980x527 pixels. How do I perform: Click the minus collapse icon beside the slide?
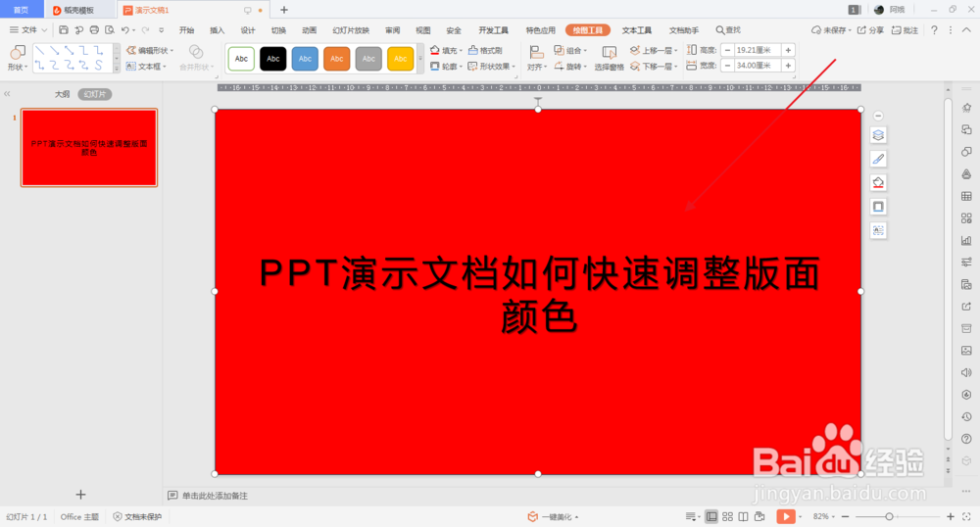pyautogui.click(x=878, y=116)
